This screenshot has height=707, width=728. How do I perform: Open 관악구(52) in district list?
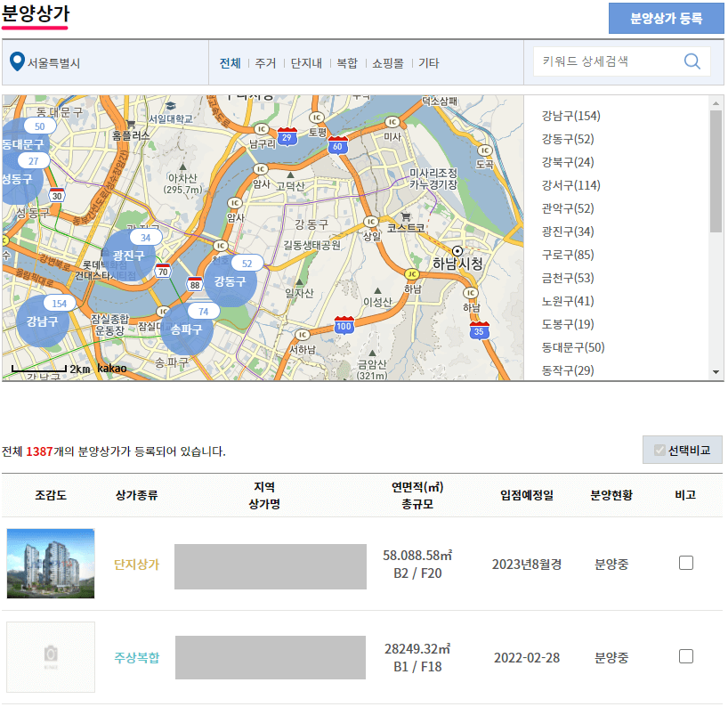pos(568,208)
